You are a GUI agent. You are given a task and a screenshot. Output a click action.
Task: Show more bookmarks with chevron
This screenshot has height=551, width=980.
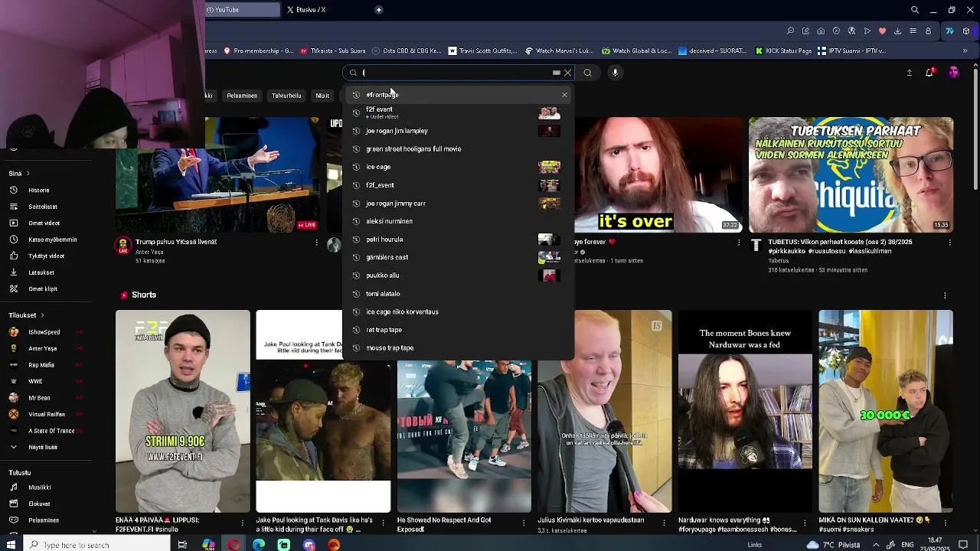tap(965, 51)
